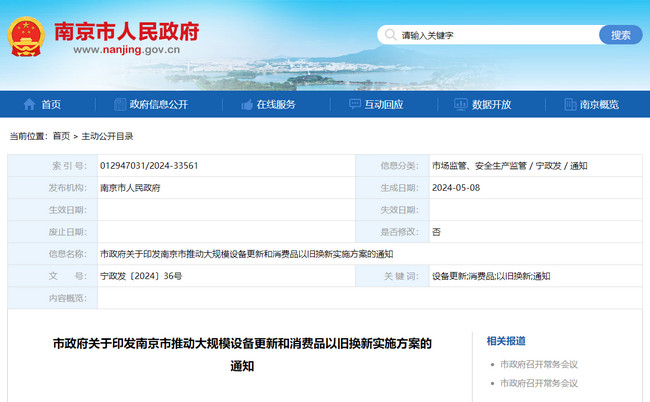This screenshot has height=402, width=650.
Task: Open the 南京概览 navigation item
Action: pos(599,104)
